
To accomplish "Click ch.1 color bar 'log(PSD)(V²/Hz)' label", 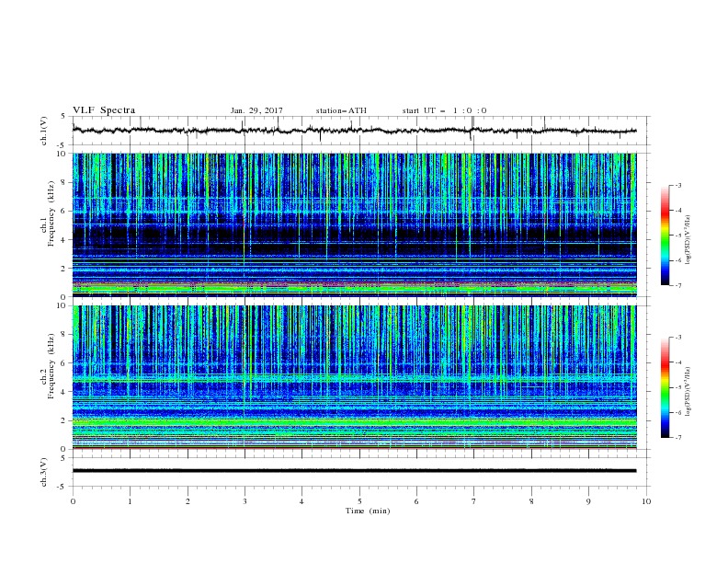I will pyautogui.click(x=688, y=240).
